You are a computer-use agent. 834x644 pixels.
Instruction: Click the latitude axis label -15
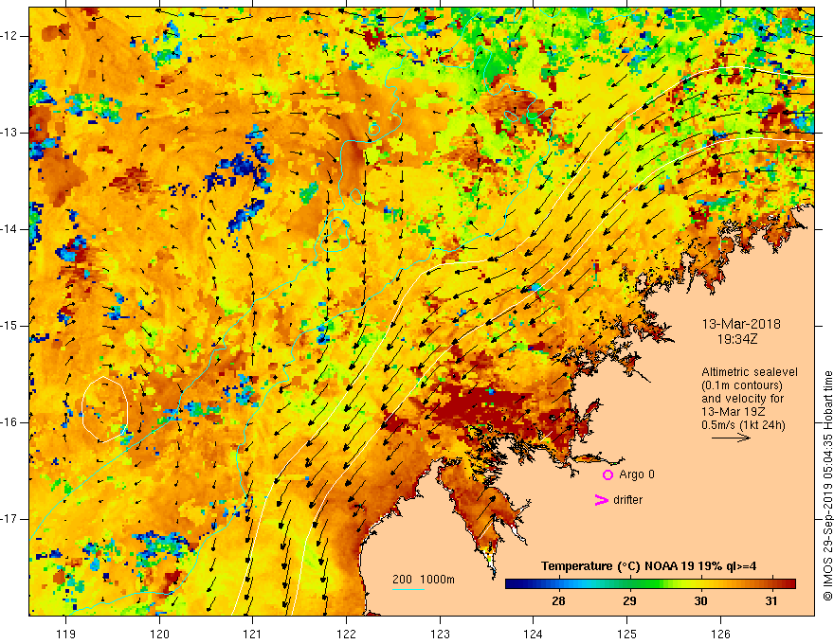[x=10, y=326]
